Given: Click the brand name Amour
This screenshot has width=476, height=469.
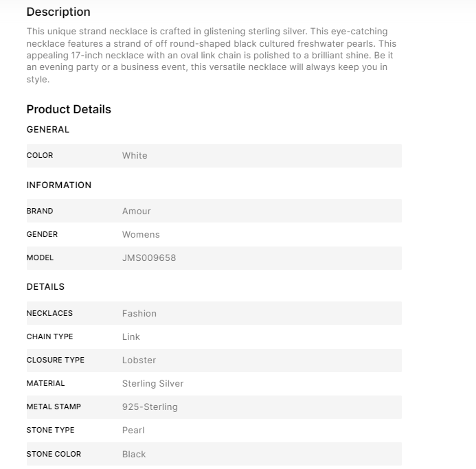Looking at the screenshot, I should coord(137,211).
